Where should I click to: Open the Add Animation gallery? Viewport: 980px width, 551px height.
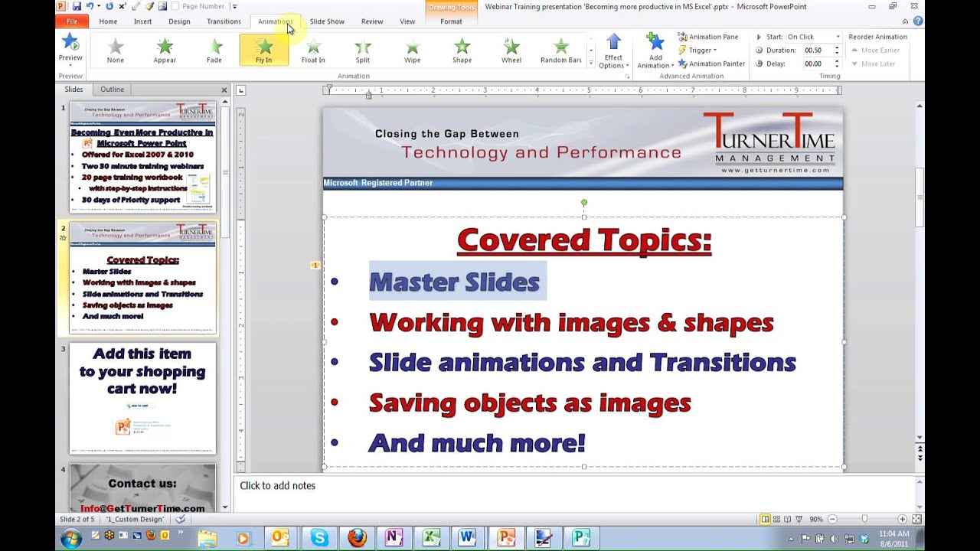[655, 51]
